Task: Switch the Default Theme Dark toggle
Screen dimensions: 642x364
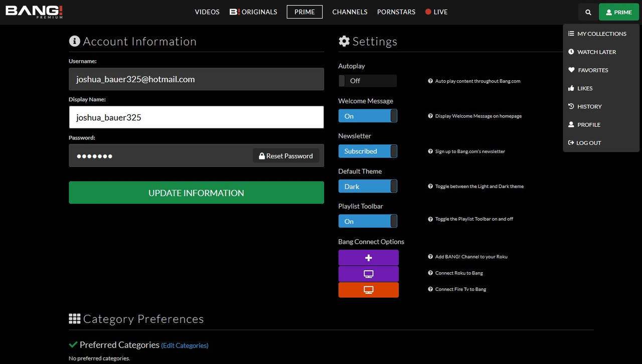Action: click(368, 186)
